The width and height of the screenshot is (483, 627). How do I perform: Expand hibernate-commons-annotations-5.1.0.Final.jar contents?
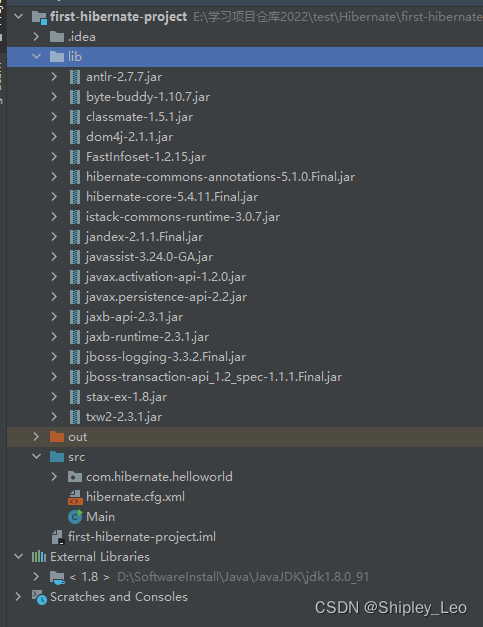(54, 177)
